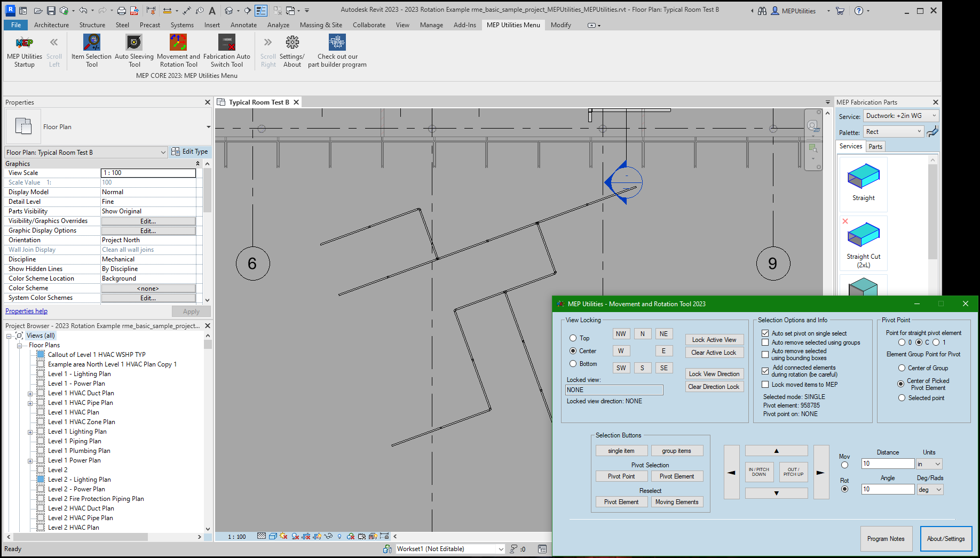The width and height of the screenshot is (980, 558).
Task: Click the MEP Utilities Startup icon
Action: (x=24, y=43)
